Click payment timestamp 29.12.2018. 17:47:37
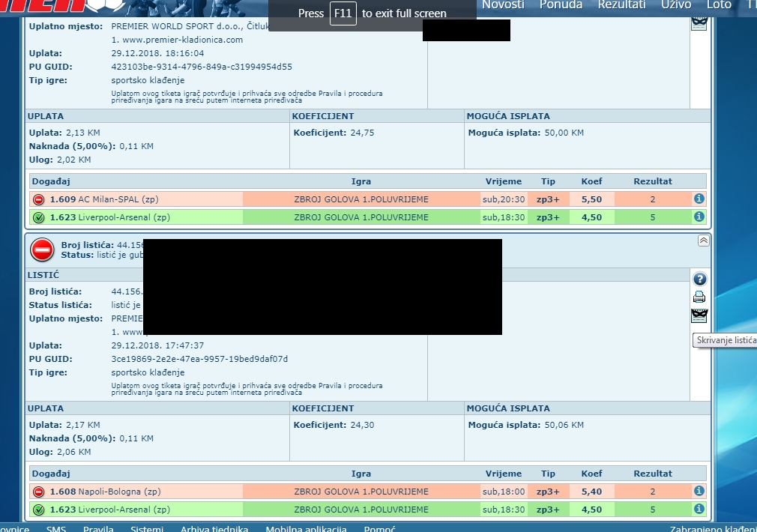This screenshot has width=757, height=532. pos(157,345)
